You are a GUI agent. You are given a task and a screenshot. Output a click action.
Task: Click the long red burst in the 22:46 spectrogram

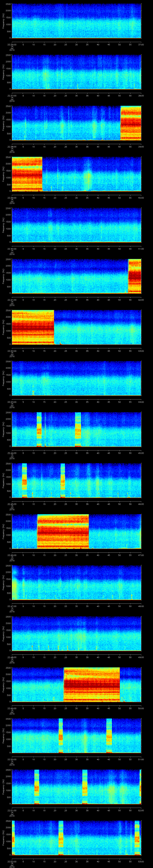pyautogui.click(x=63, y=531)
